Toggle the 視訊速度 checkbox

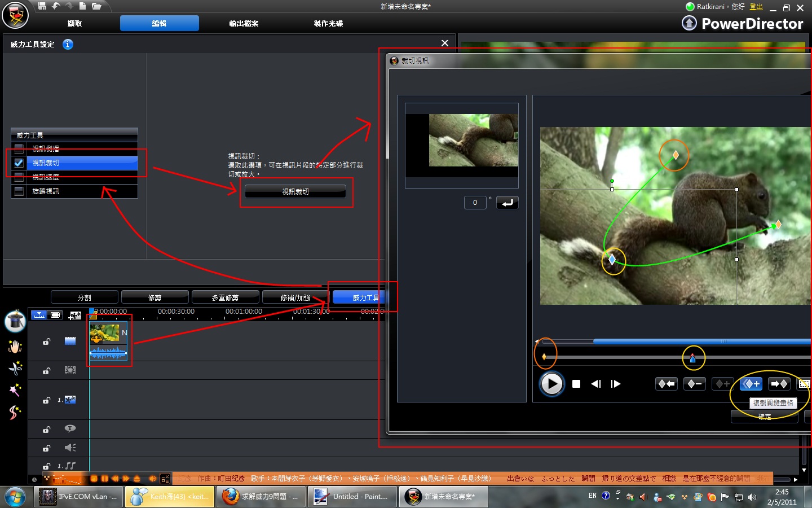(19, 177)
